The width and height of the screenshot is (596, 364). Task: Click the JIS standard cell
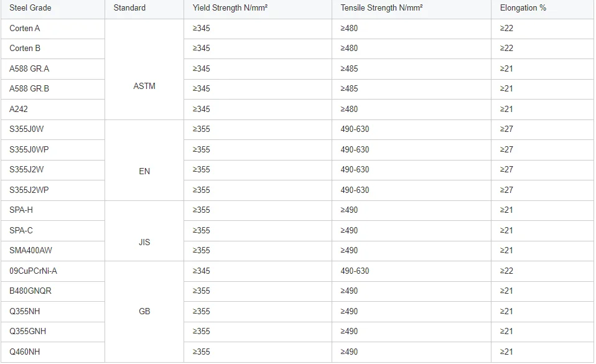144,243
